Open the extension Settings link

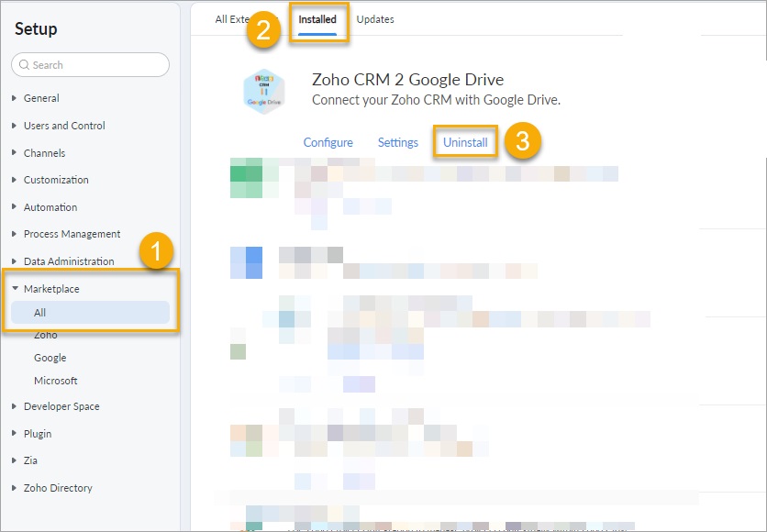[x=397, y=142]
